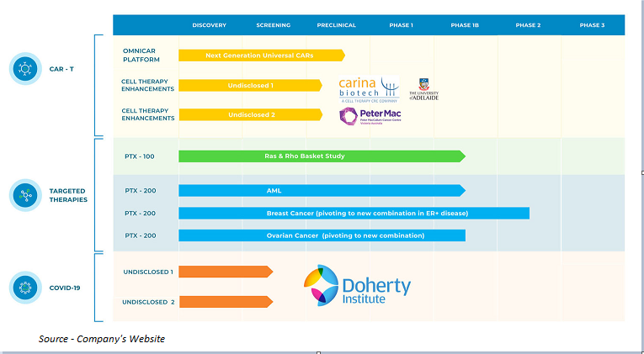
Task: Click the blue AML progress bar
Action: pyautogui.click(x=320, y=190)
